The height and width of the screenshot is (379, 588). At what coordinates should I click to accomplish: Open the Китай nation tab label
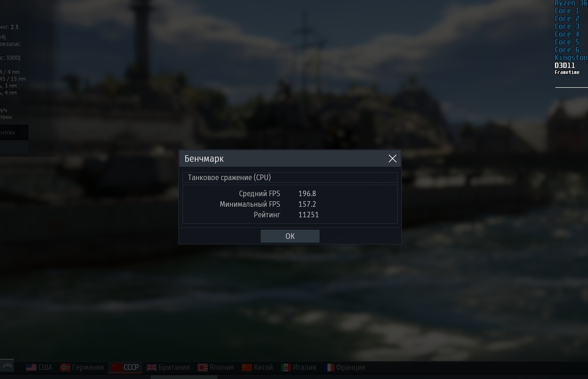[263, 368]
